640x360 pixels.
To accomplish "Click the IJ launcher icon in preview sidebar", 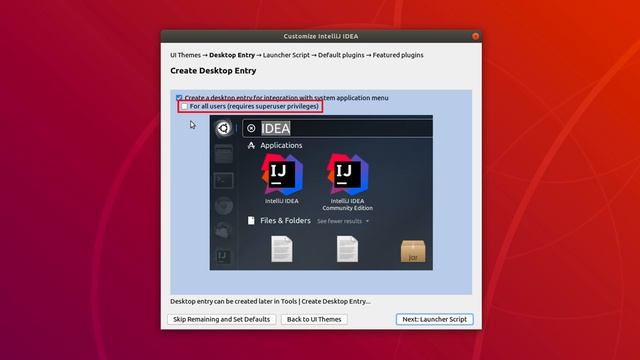I will point(223,256).
